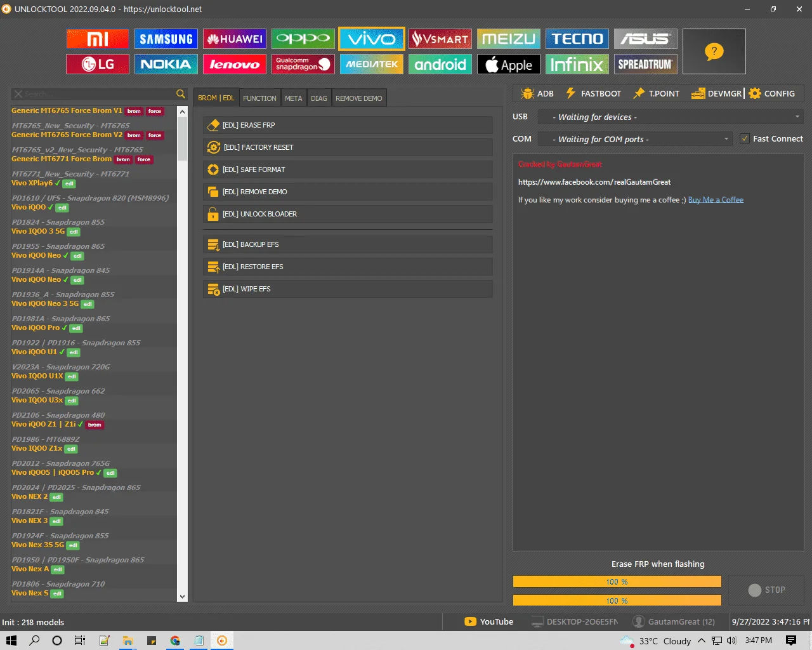Run [EDL] RESTORE EFS
The image size is (812, 650).
click(x=348, y=267)
